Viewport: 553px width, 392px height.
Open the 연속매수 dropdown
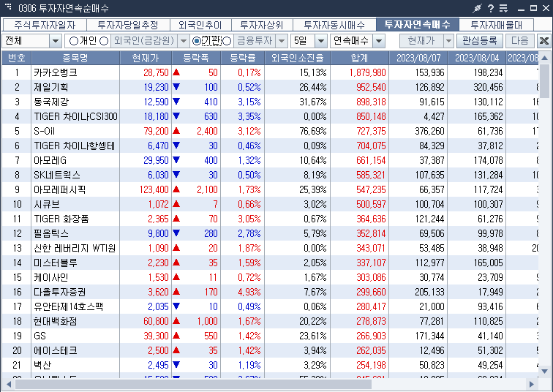pyautogui.click(x=379, y=41)
